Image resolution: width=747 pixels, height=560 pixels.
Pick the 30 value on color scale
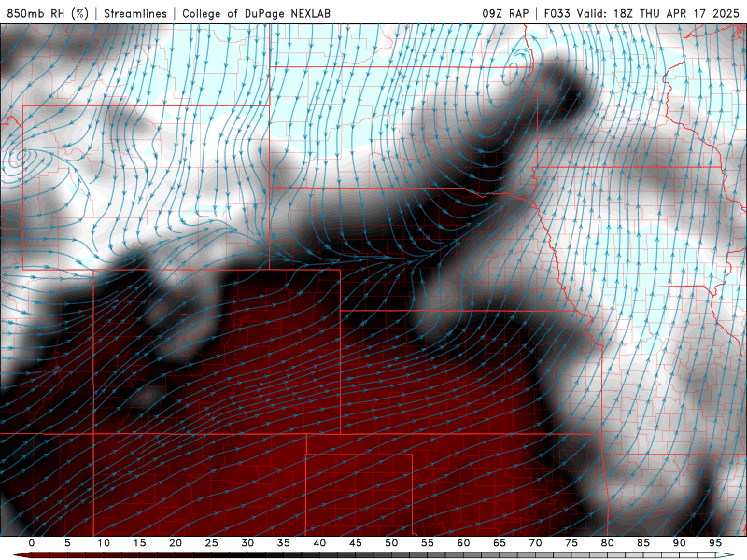point(247,543)
